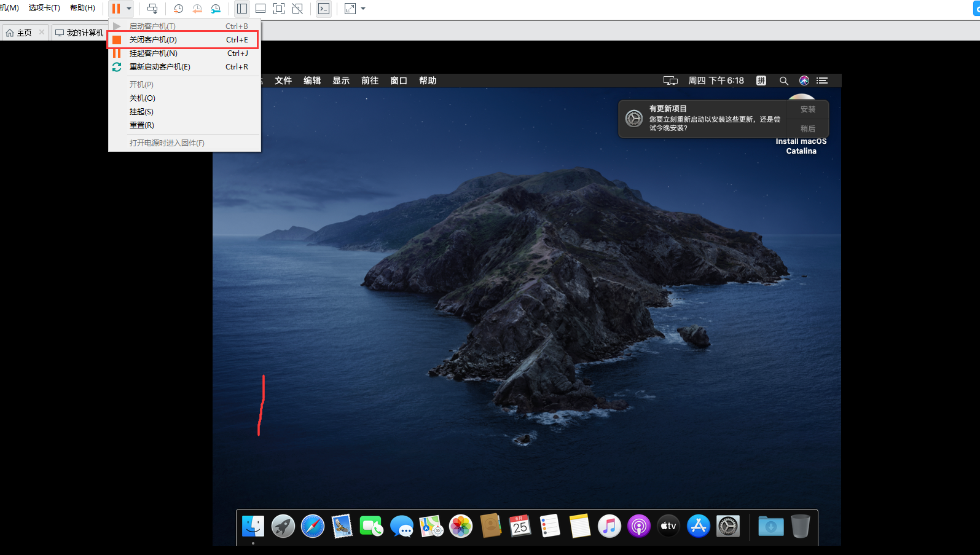Open Launchpad rocket icon in Dock
The width and height of the screenshot is (980, 555).
tap(283, 526)
